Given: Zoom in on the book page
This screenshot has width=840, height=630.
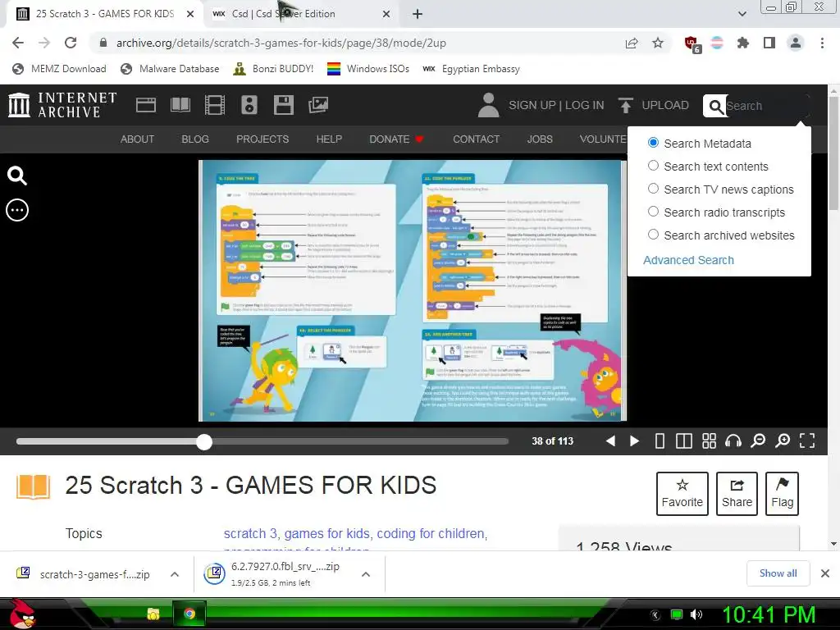Looking at the screenshot, I should click(783, 441).
